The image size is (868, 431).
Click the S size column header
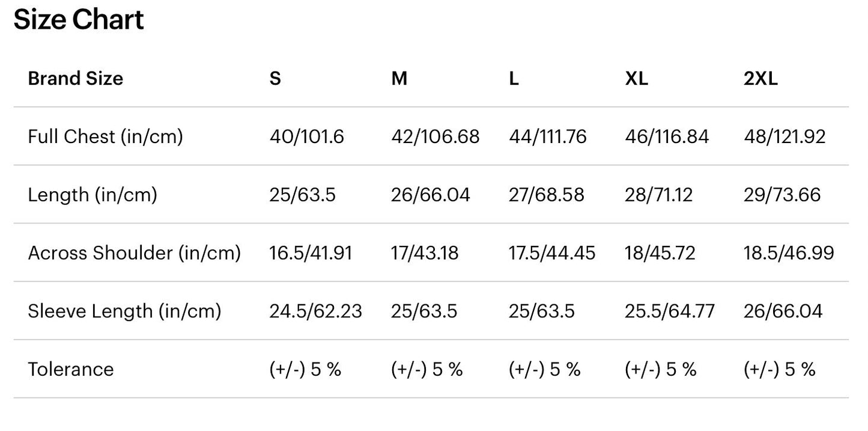coord(275,79)
